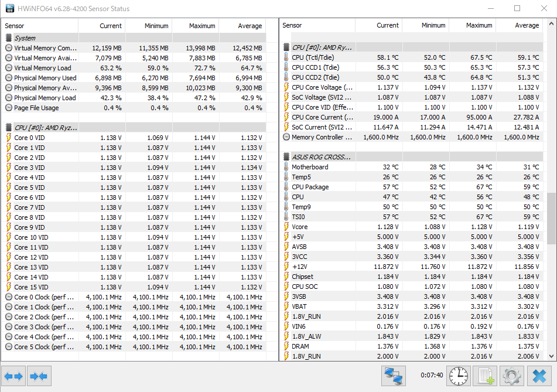Image resolution: width=557 pixels, height=392 pixels.
Task: Click the right panel Maximum column header
Action: [x=473, y=25]
